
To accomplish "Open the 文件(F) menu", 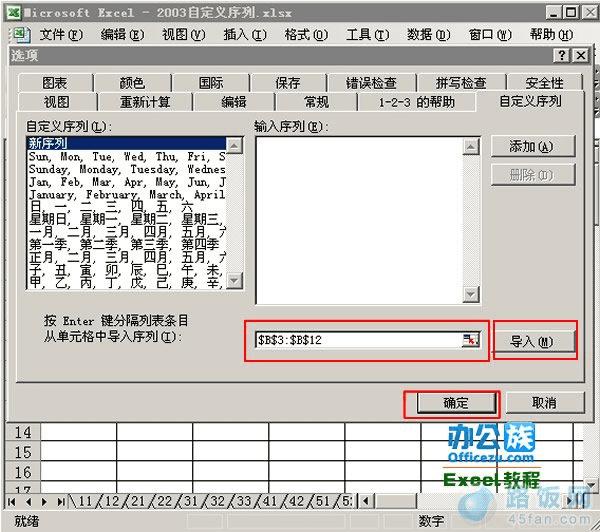I will [61, 35].
